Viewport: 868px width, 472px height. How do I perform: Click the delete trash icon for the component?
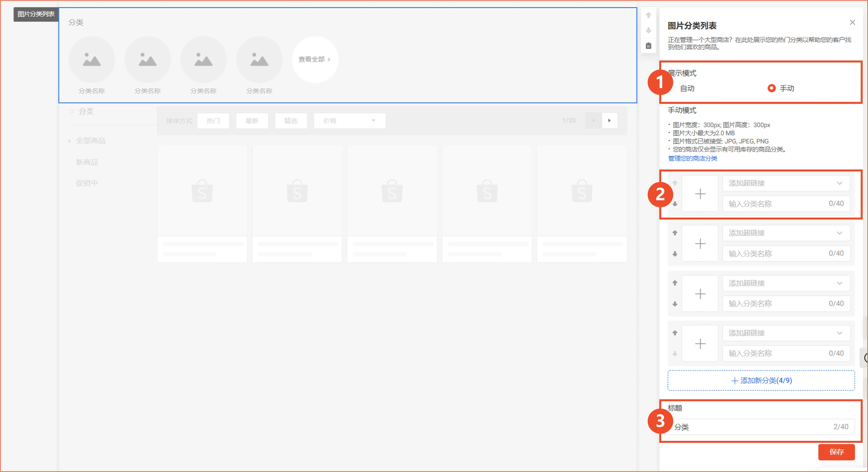(x=648, y=46)
